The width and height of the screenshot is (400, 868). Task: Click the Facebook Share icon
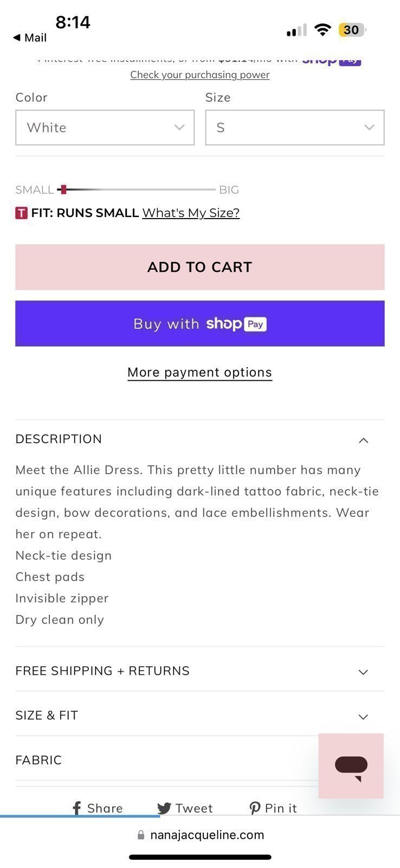pos(77,808)
